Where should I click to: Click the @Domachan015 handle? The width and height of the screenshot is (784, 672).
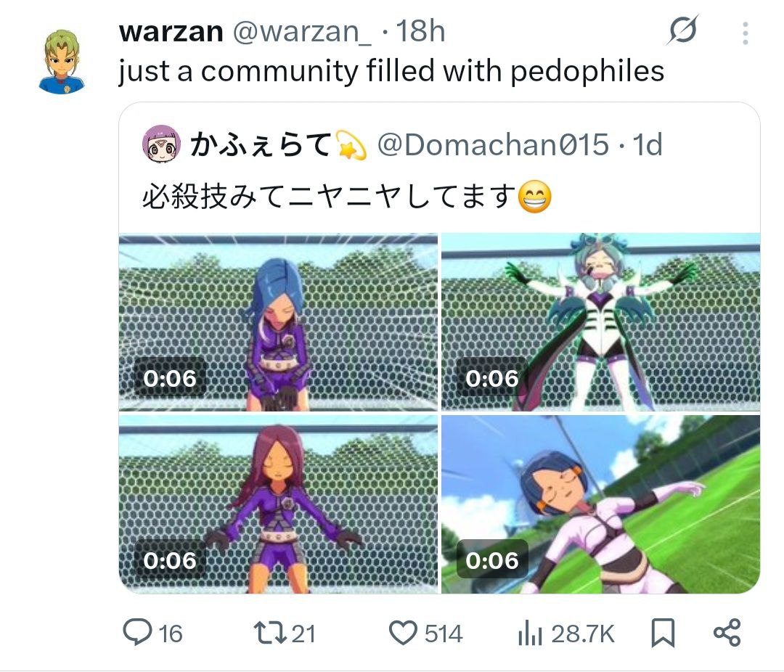click(x=493, y=144)
